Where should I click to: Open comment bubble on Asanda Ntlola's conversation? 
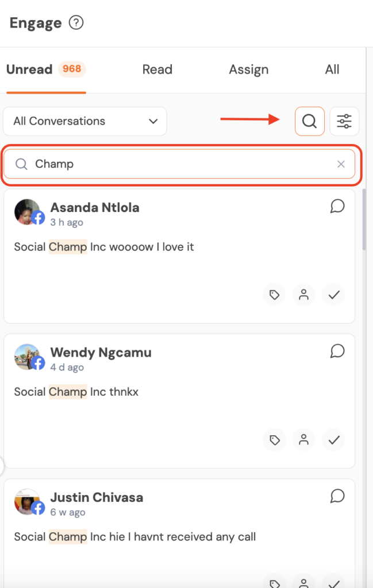tap(337, 207)
